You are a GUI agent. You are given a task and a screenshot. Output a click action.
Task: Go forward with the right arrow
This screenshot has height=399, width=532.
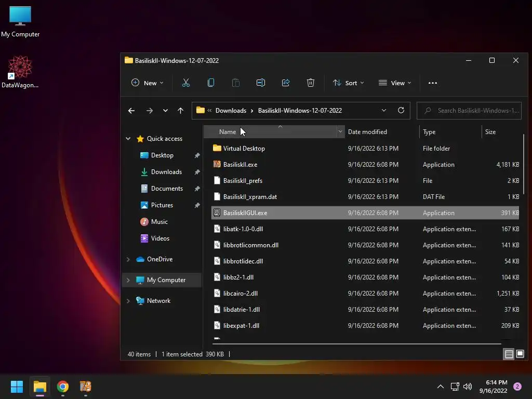tap(149, 111)
